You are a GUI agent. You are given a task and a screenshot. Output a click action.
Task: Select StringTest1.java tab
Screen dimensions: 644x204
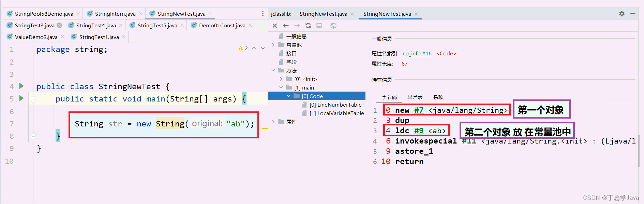(x=99, y=37)
